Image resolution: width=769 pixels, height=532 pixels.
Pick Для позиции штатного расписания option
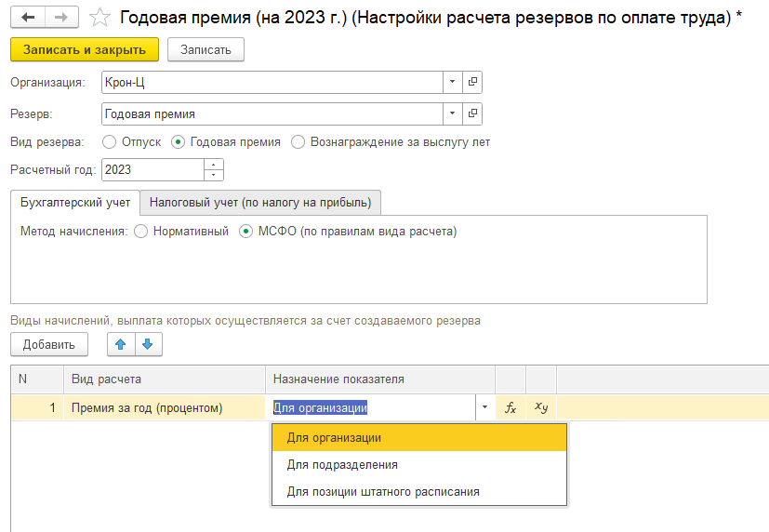[x=419, y=491]
